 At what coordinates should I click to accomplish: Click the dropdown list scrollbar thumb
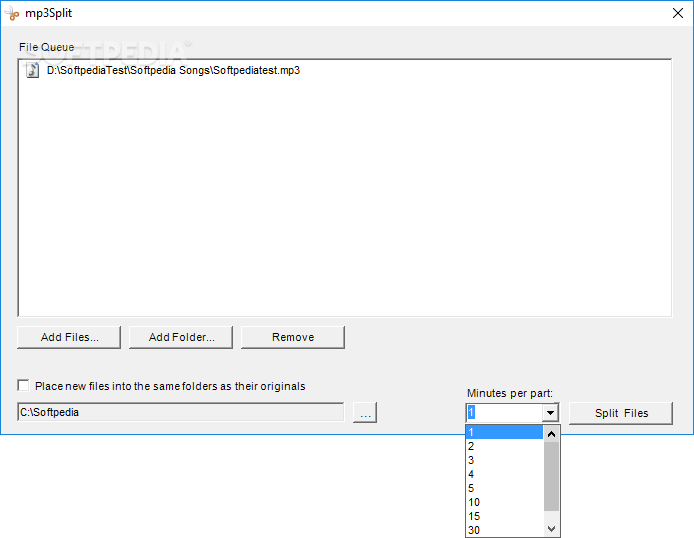(x=551, y=476)
